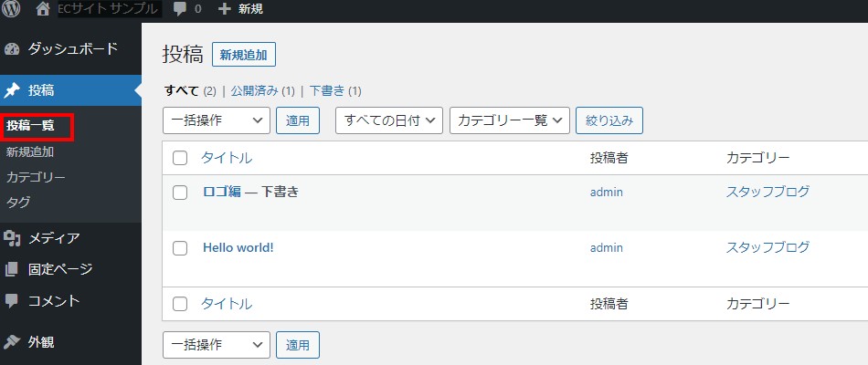The width and height of the screenshot is (868, 365).
Task: Open the top 一括操作 bulk actions dropdown
Action: point(217,120)
